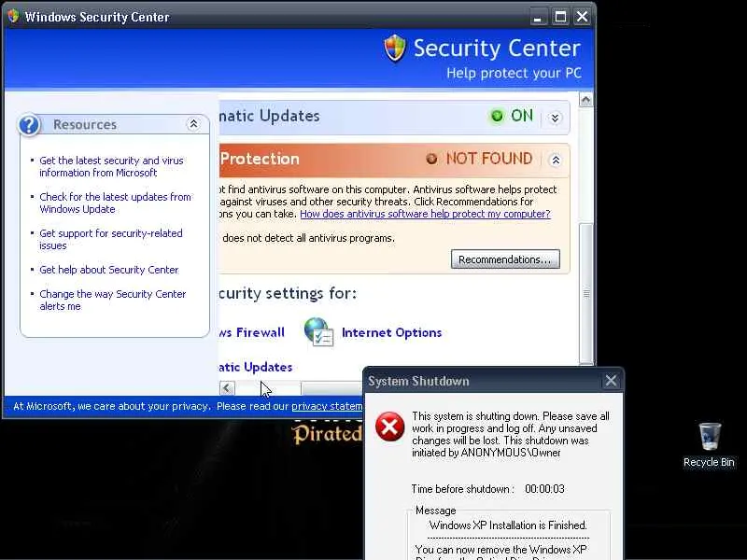Click the Resources question mark icon
This screenshot has width=747, height=560.
pos(29,125)
